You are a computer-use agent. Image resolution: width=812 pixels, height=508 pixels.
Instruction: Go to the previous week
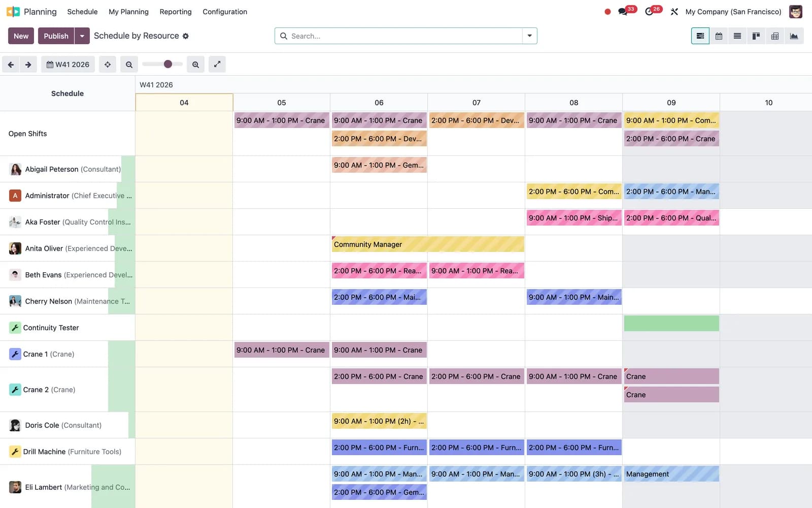coord(11,65)
